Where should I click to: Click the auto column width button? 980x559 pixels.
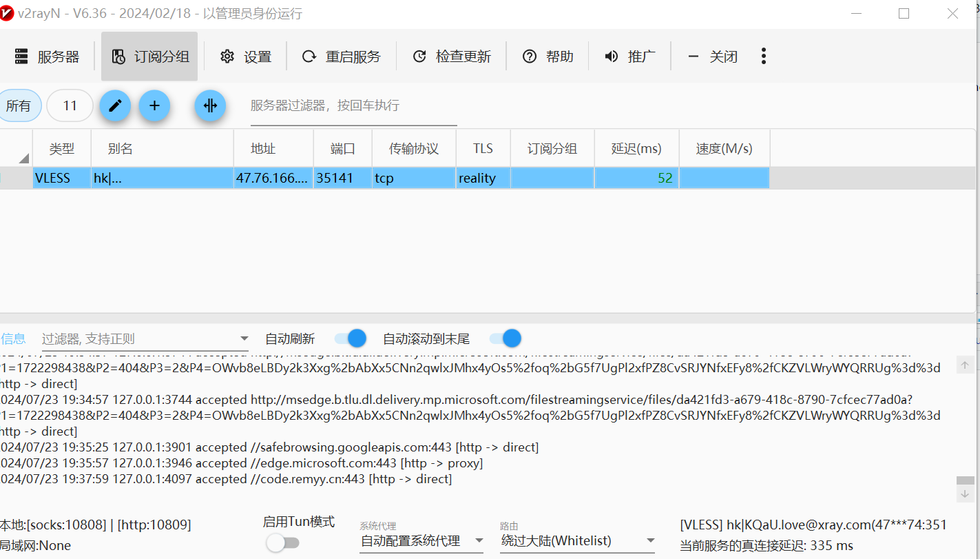(210, 105)
